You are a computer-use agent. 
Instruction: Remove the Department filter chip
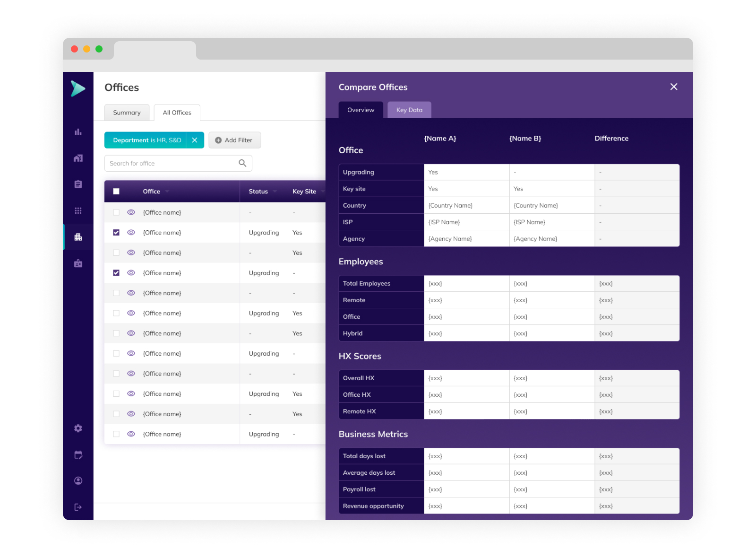tap(195, 140)
